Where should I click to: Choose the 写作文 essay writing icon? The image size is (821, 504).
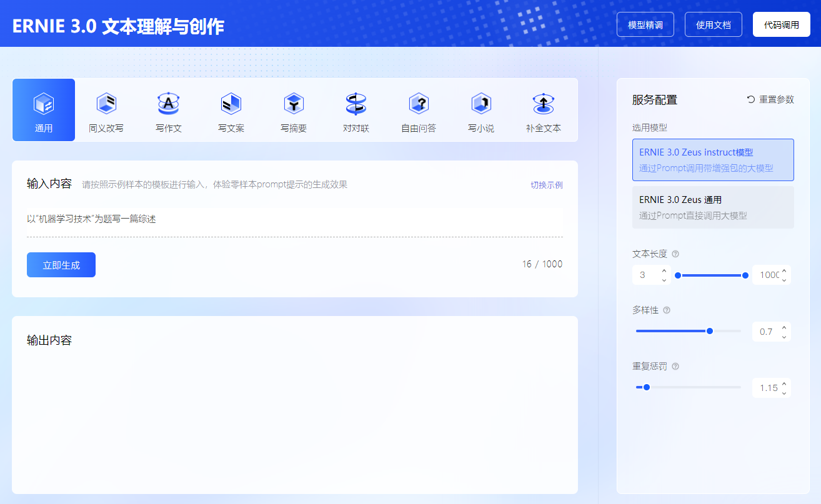click(x=169, y=104)
